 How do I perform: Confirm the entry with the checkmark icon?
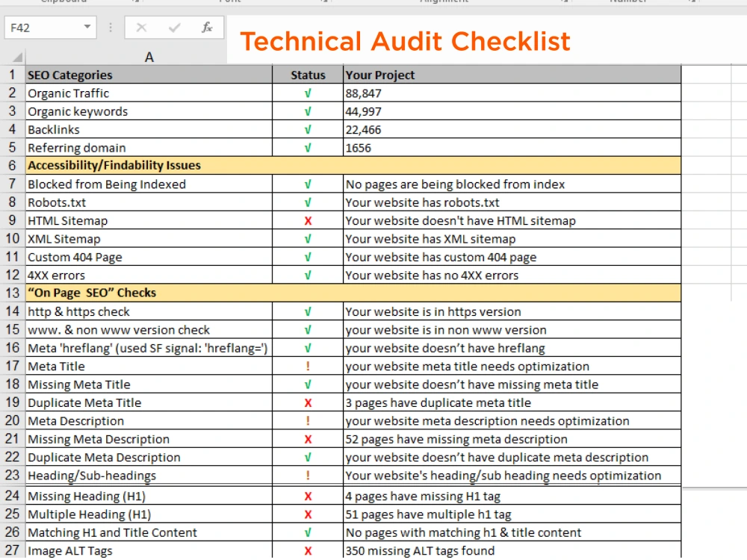(174, 28)
